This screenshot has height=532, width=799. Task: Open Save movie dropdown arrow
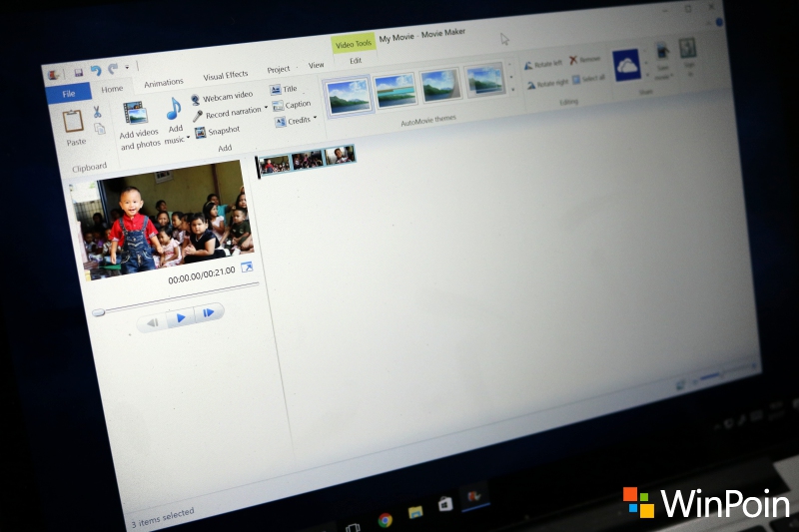(x=672, y=75)
